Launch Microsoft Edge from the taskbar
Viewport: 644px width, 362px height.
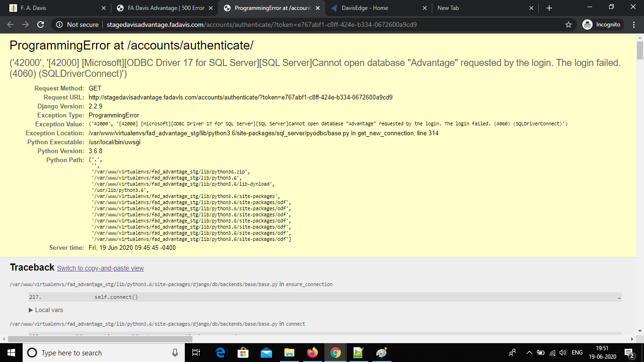coord(220,353)
